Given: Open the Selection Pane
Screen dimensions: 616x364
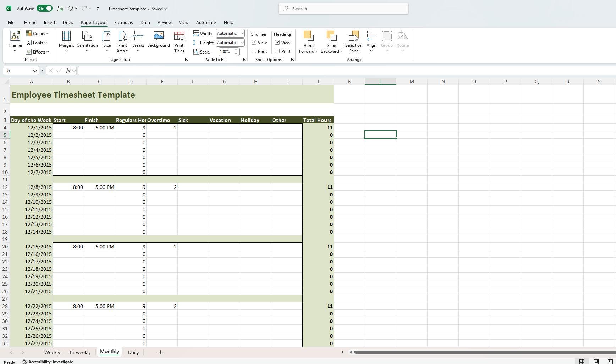Looking at the screenshot, I should coord(353,42).
